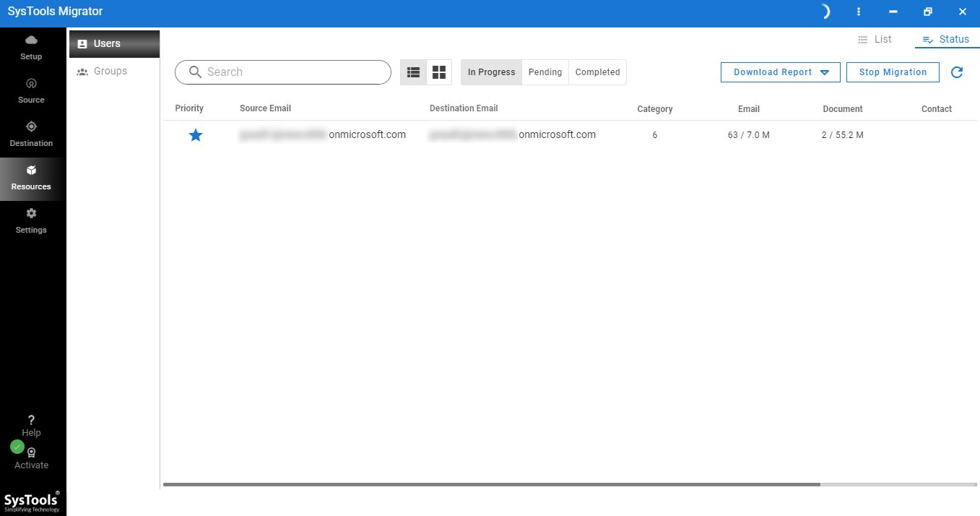Switch to list view layout
This screenshot has width=980, height=516.
(414, 72)
